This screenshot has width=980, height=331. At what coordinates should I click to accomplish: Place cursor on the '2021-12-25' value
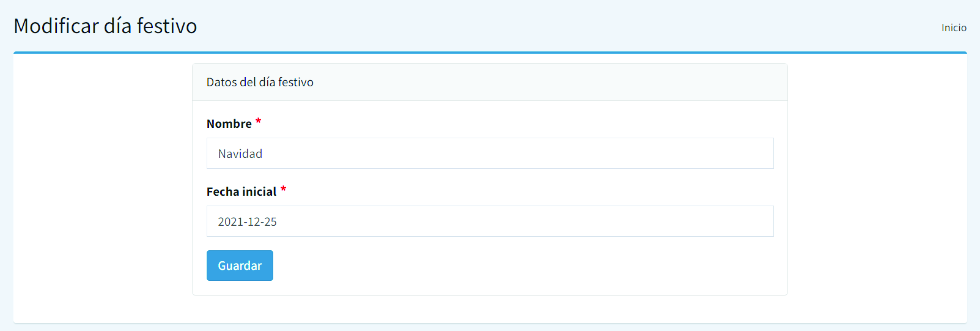point(247,222)
